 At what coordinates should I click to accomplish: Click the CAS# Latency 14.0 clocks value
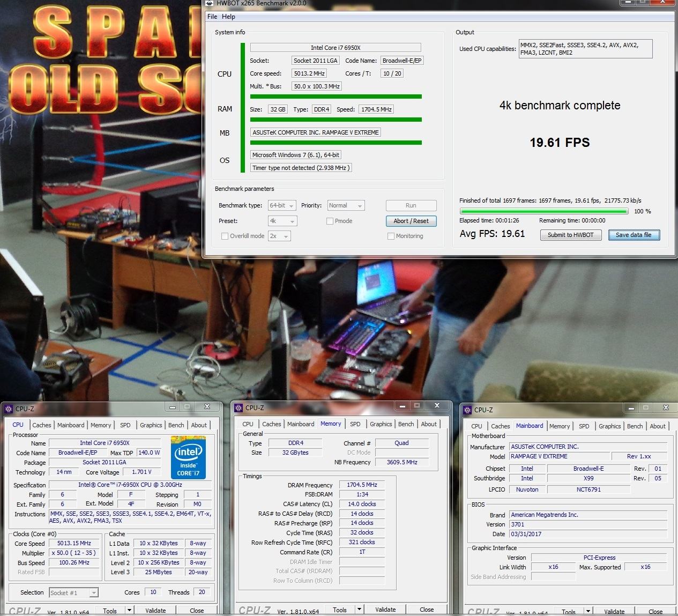tap(362, 504)
